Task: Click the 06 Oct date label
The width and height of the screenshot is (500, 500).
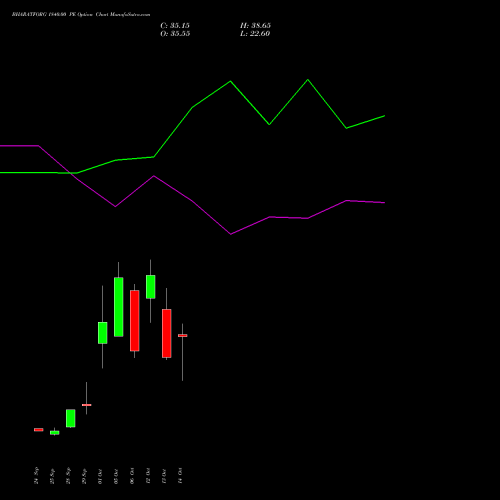Action: (x=132, y=476)
